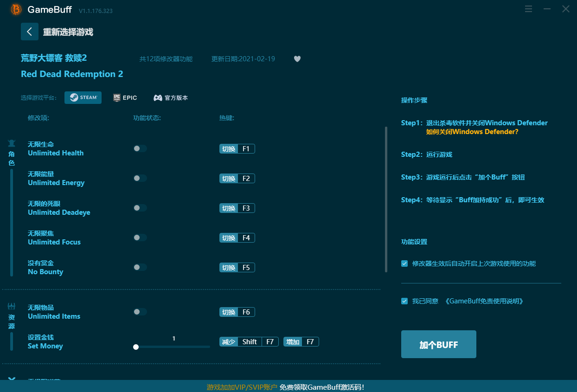This screenshot has width=577, height=392.
Task: Open 如何关闭Windows Defender? link
Action: 472,132
